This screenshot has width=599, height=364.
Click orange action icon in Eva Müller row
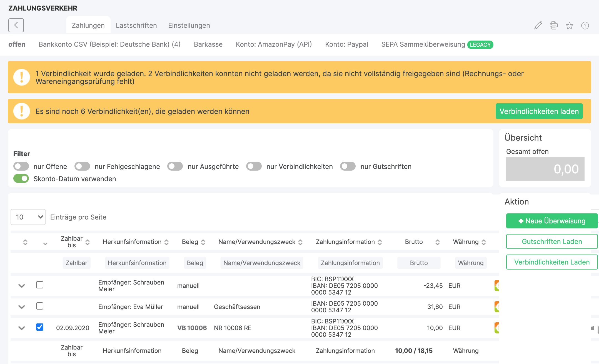[x=497, y=307]
